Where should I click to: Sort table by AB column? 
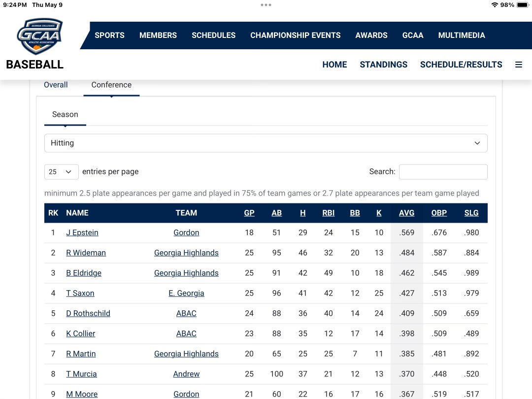pyautogui.click(x=276, y=213)
